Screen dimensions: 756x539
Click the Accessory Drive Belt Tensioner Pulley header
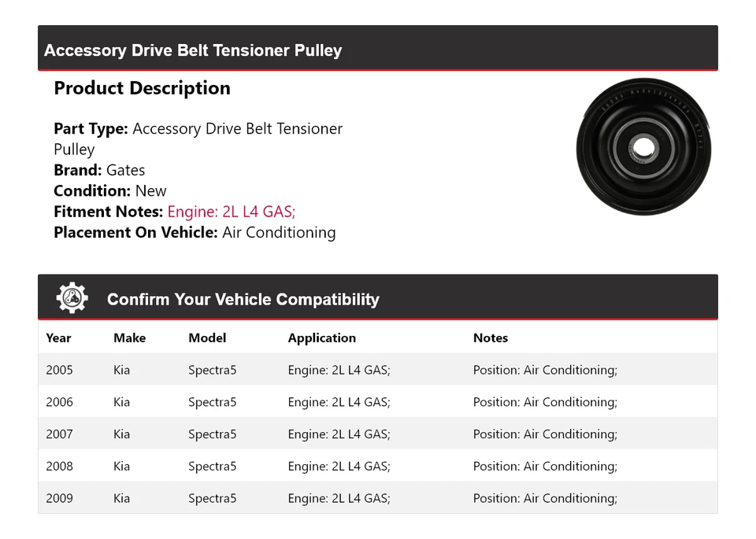[193, 50]
